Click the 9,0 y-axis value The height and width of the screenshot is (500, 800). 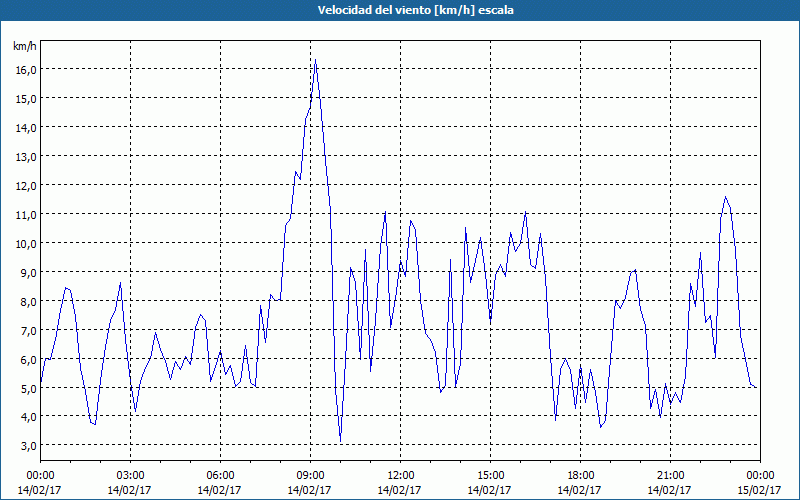[x=28, y=272]
